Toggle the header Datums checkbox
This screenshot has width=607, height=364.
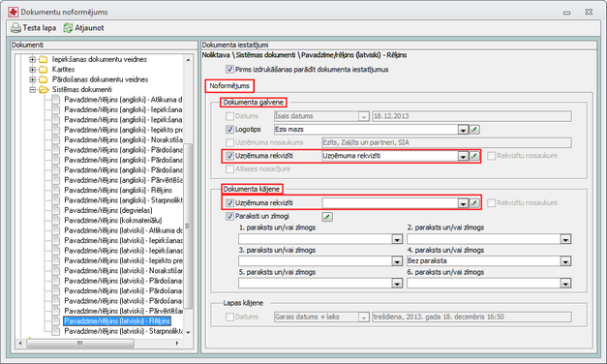(x=229, y=116)
